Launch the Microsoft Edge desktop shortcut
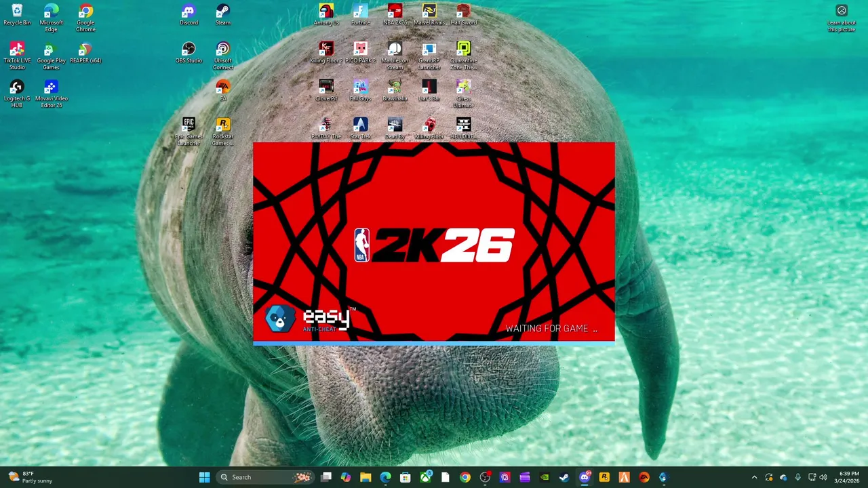 coord(51,18)
